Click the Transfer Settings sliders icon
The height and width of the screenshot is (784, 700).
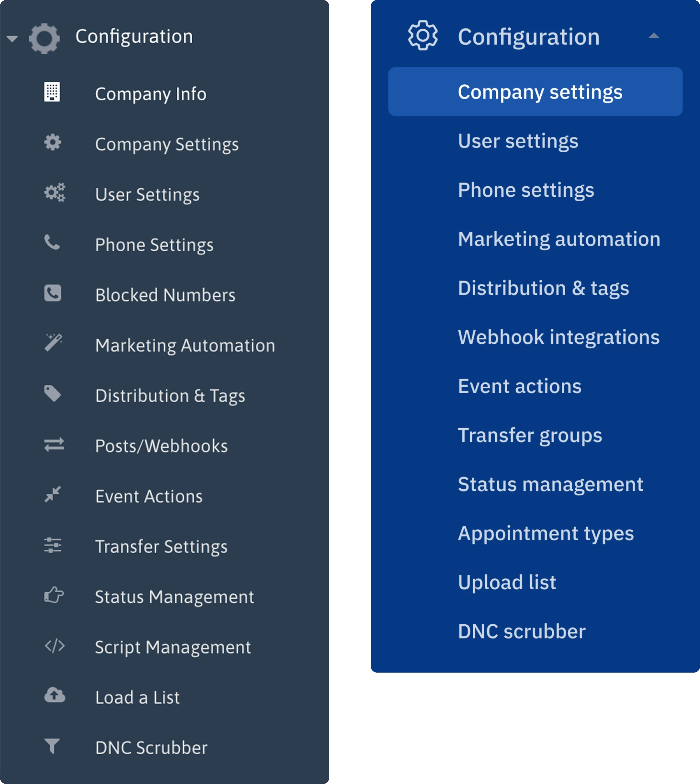click(53, 545)
